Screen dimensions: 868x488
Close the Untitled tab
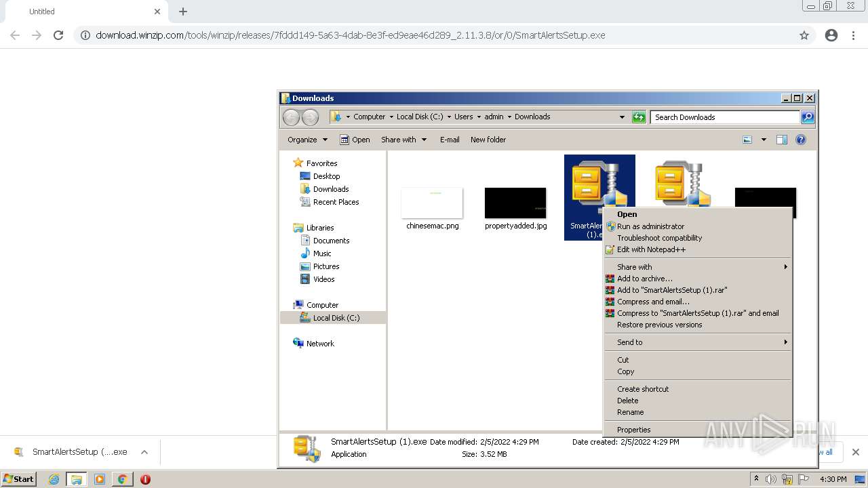click(x=157, y=12)
